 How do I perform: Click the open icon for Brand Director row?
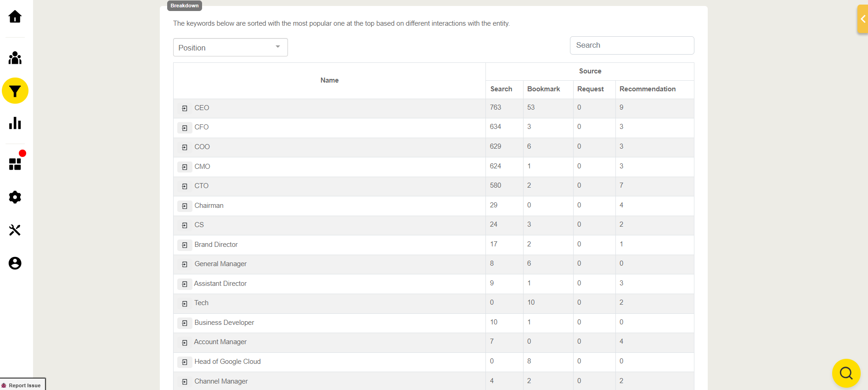pyautogui.click(x=185, y=245)
